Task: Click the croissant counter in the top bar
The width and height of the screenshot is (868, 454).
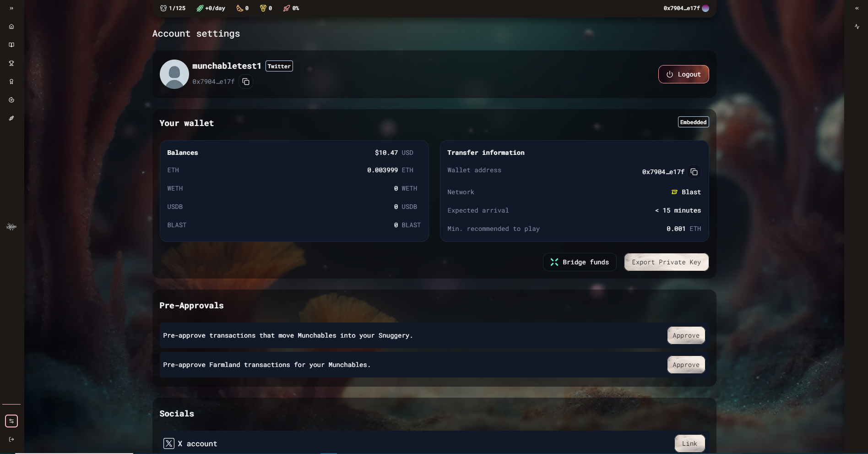Action: point(242,8)
